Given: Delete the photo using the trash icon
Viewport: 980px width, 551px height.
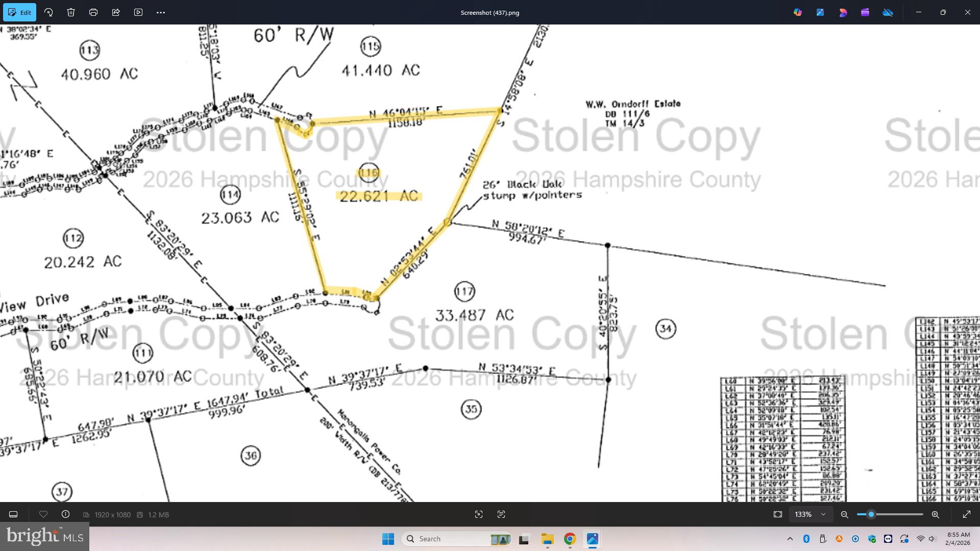Looking at the screenshot, I should [71, 12].
